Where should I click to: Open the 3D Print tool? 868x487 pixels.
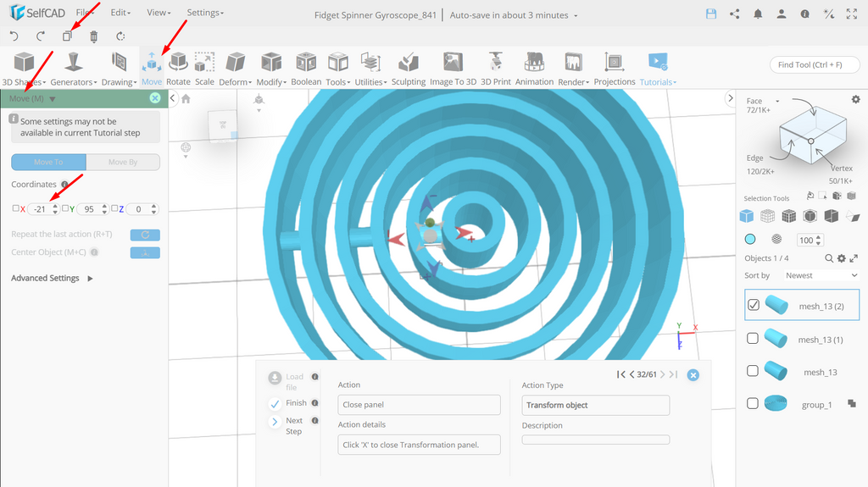(x=495, y=68)
